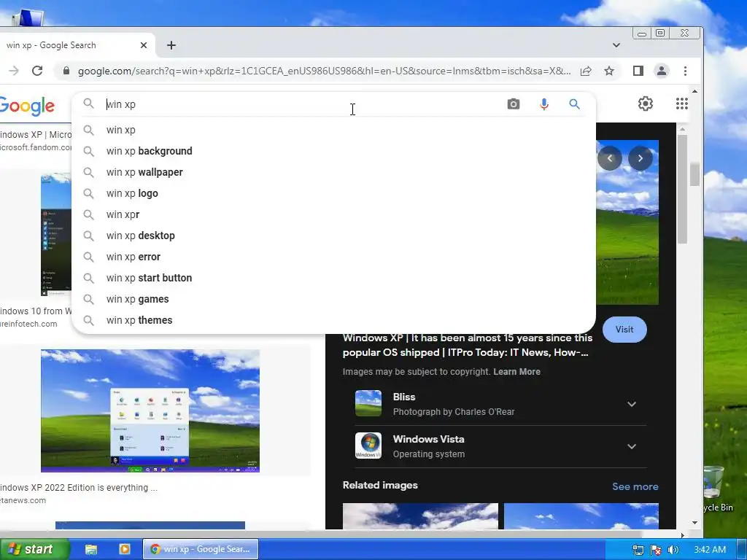Click the share page icon in address bar
The image size is (747, 560).
coord(586,71)
